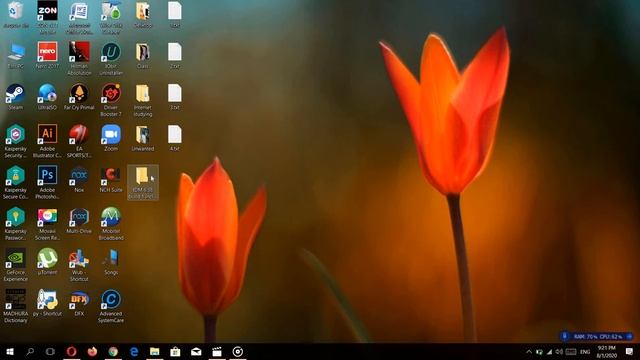Select the Kaspersky Password Manager shortcut
Image resolution: width=640 pixels, height=360 pixels.
(x=16, y=224)
